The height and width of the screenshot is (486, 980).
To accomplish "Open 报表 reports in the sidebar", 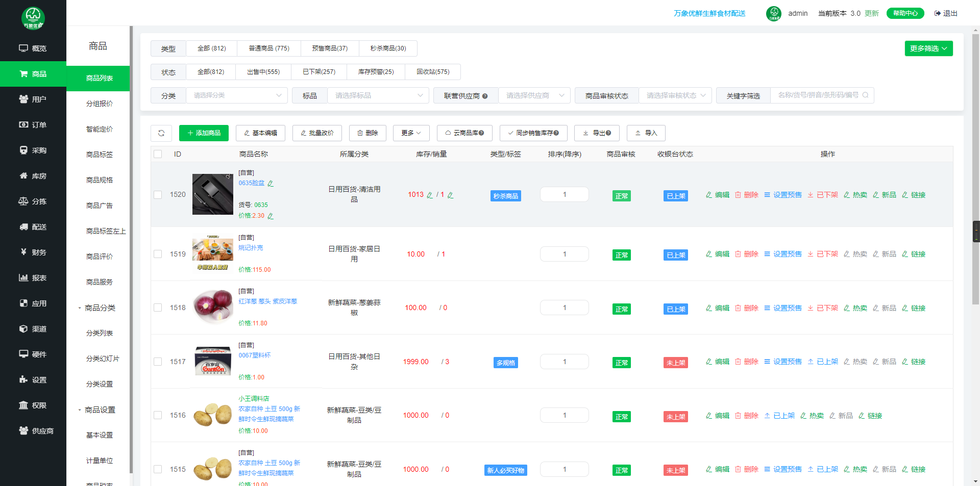I will pos(33,278).
